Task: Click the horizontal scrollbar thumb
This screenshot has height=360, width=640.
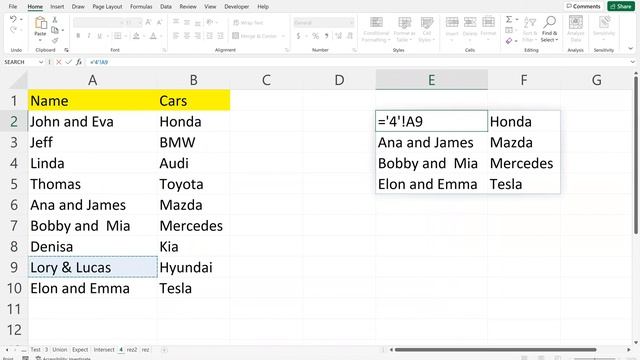Action: tap(496, 350)
